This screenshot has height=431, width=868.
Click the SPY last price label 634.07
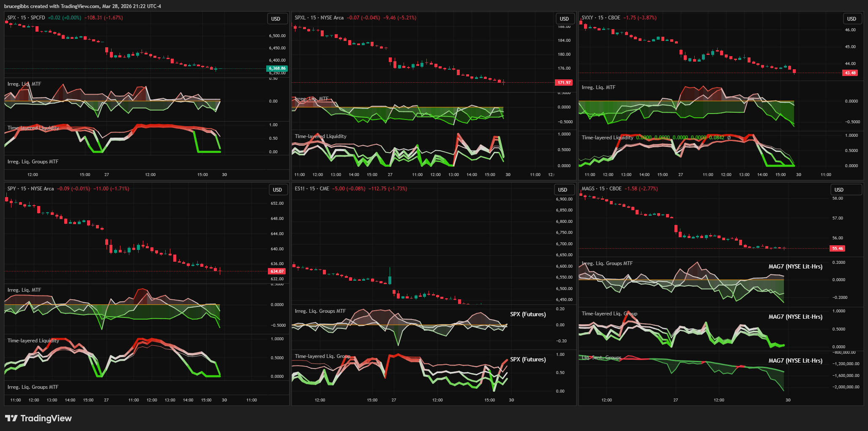(x=277, y=271)
